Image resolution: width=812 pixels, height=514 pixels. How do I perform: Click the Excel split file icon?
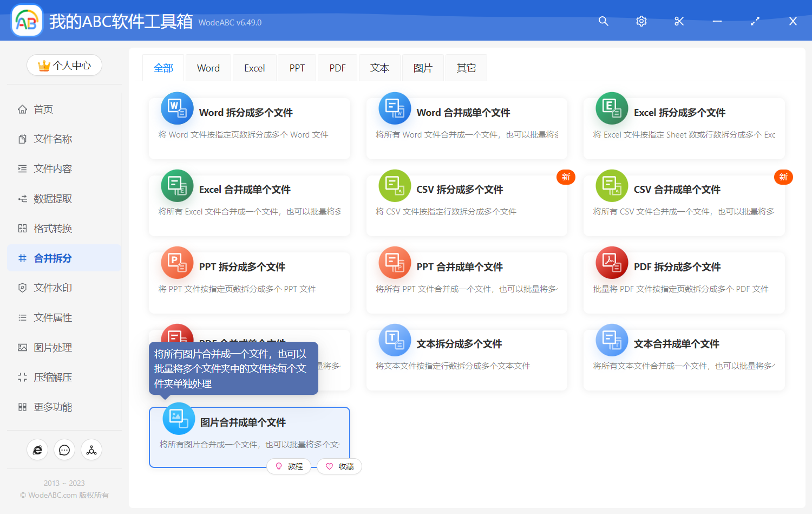(612, 108)
